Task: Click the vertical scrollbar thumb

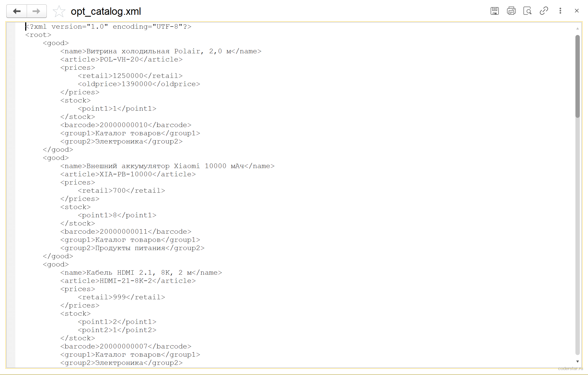Action: pos(577,77)
